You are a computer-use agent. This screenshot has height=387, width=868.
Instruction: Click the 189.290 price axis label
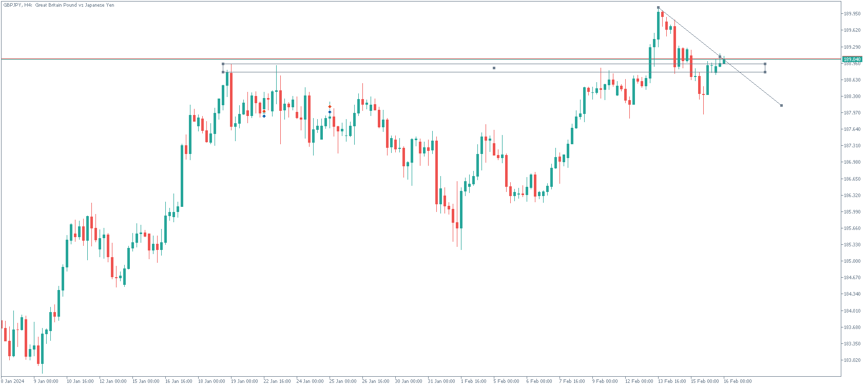point(852,47)
